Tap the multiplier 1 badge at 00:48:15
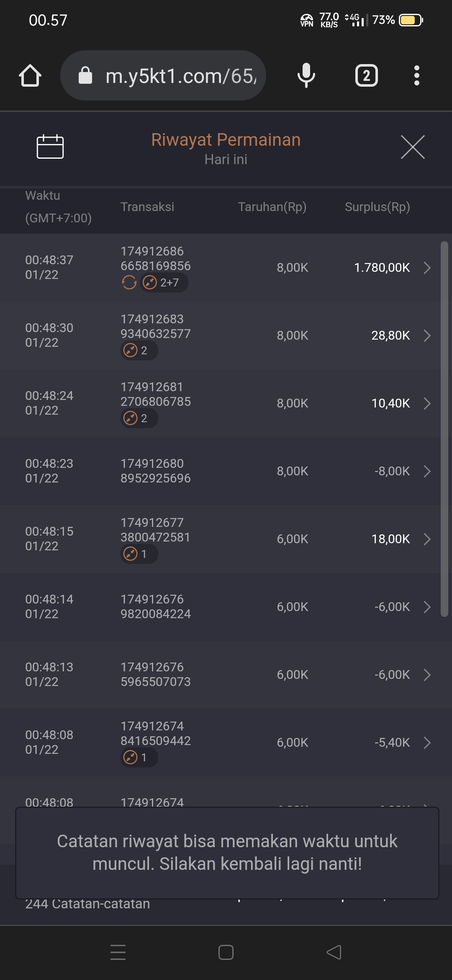 139,554
